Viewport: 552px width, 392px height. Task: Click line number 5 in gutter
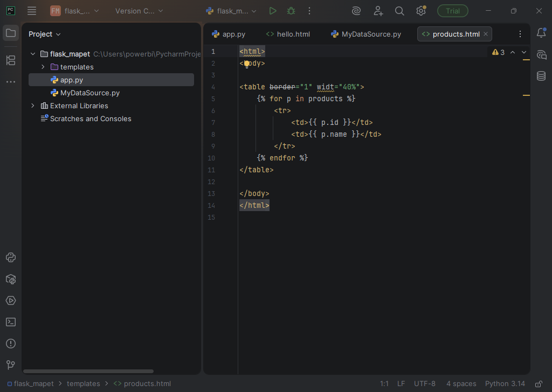[213, 99]
